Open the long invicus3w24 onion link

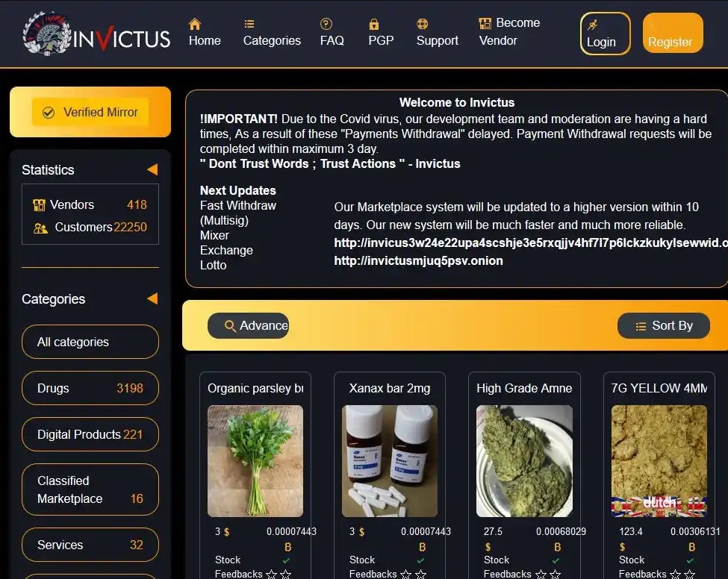pyautogui.click(x=531, y=242)
